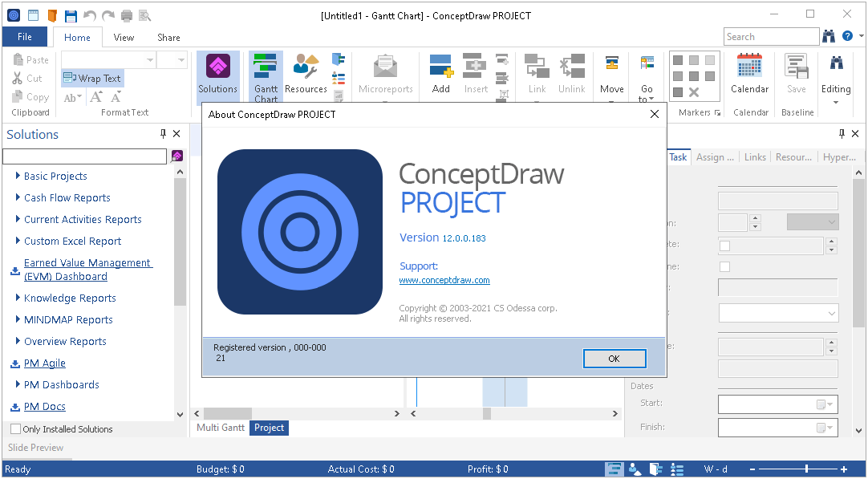Click the Print icon in quick access toolbar
The width and height of the screenshot is (868, 479).
pyautogui.click(x=127, y=15)
